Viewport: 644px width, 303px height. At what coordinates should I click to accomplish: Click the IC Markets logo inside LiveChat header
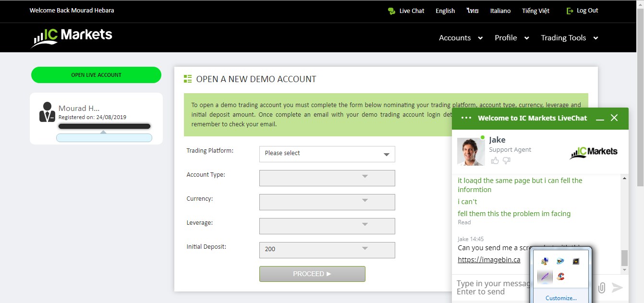pos(594,152)
